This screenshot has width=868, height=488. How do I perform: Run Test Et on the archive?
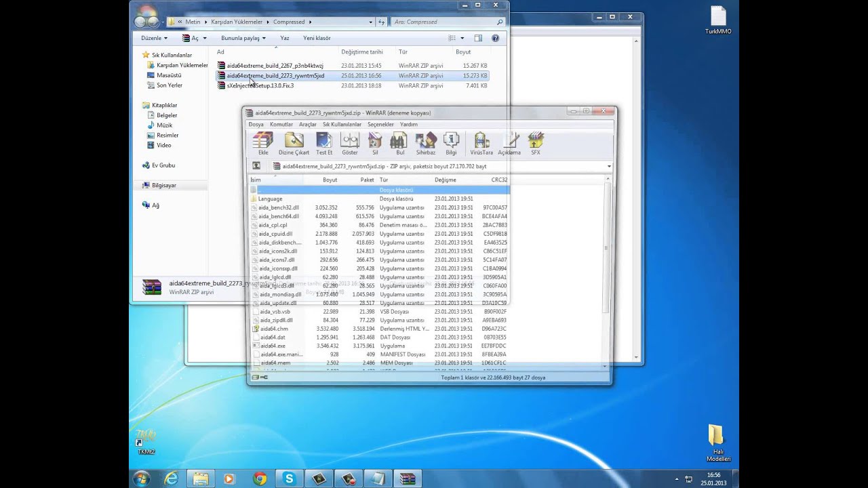pos(324,143)
